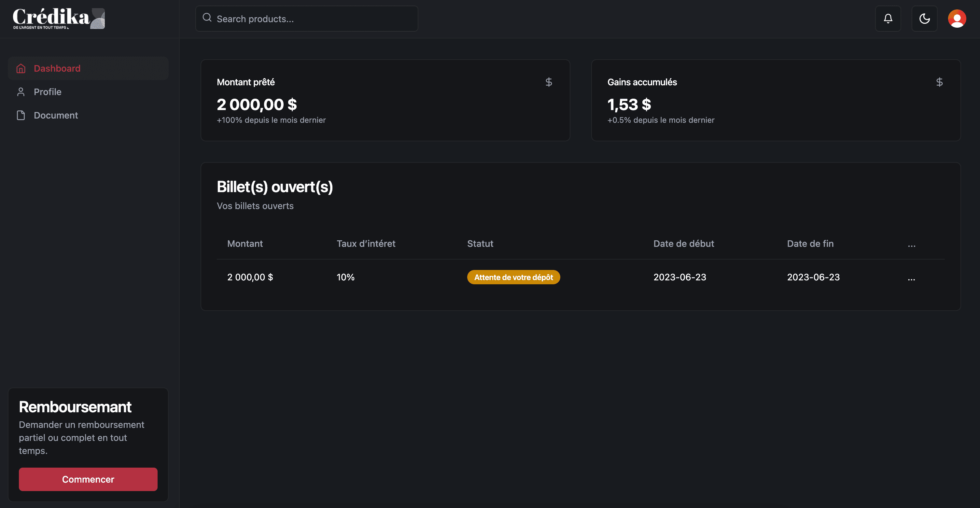Click the dollar icon on Gains accumulés card
The image size is (980, 508).
pyautogui.click(x=939, y=81)
